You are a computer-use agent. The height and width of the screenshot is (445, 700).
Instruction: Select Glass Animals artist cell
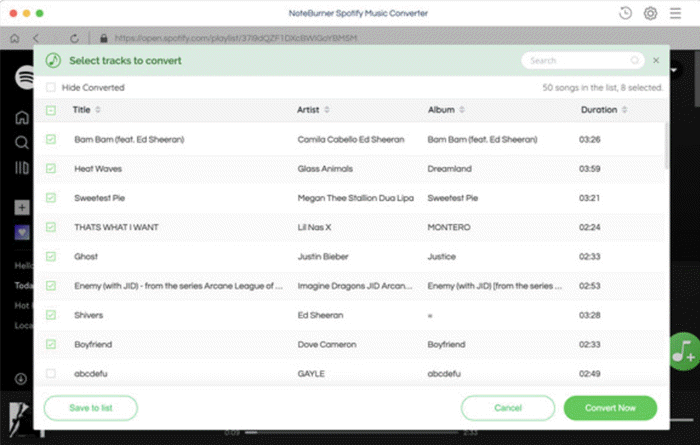pos(325,169)
